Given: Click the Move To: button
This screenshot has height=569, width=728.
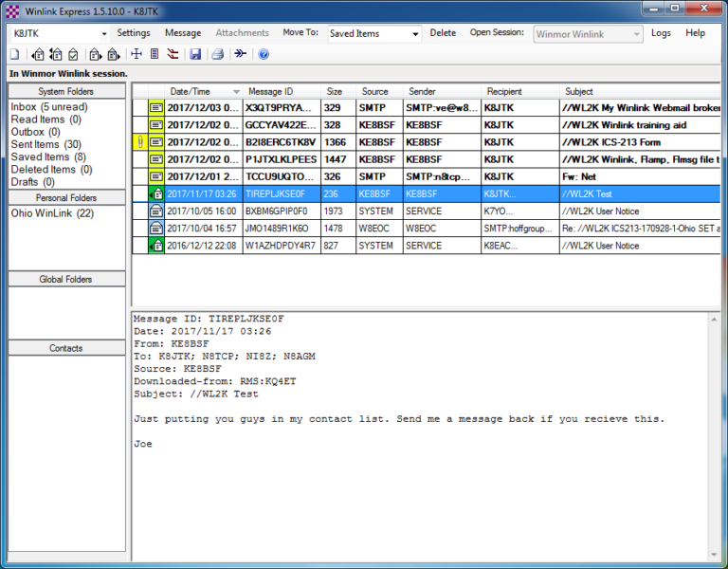Looking at the screenshot, I should [300, 32].
